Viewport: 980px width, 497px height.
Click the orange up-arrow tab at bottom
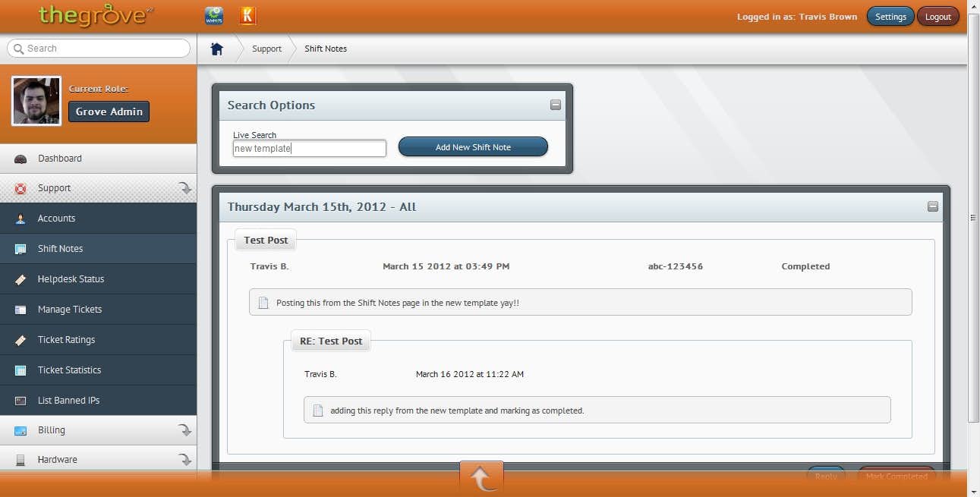481,478
